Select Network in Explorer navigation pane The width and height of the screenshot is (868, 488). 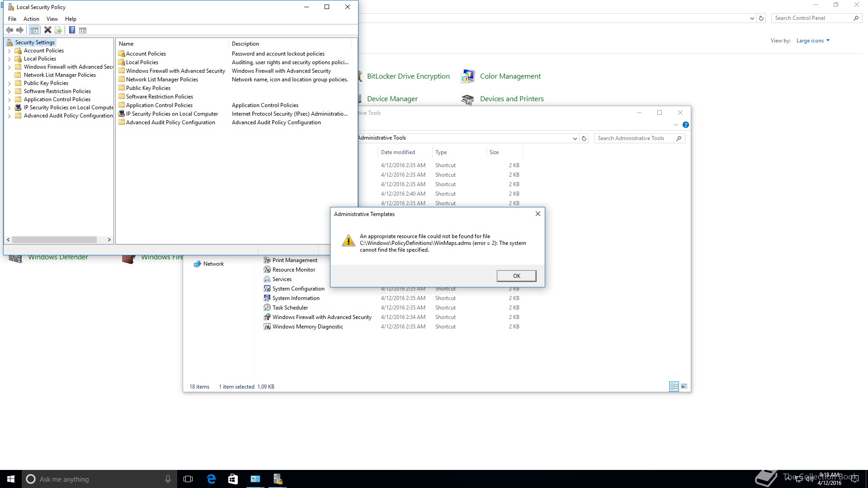[213, 264]
